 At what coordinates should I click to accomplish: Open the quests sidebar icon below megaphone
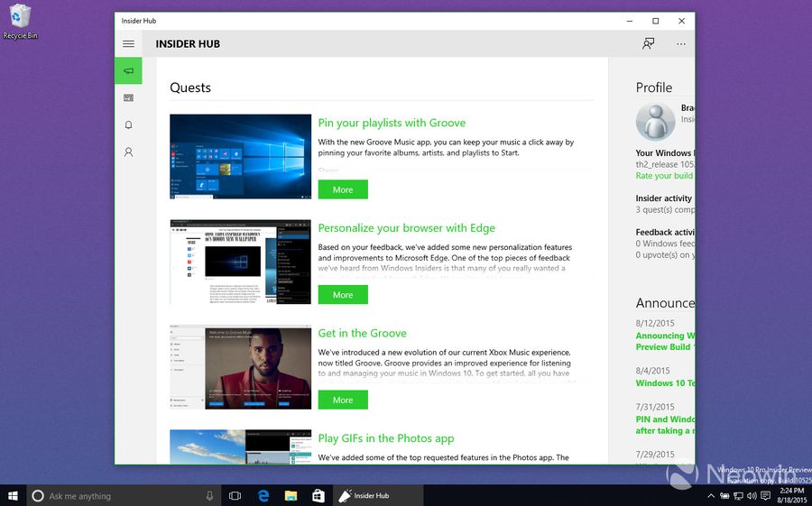tap(128, 97)
